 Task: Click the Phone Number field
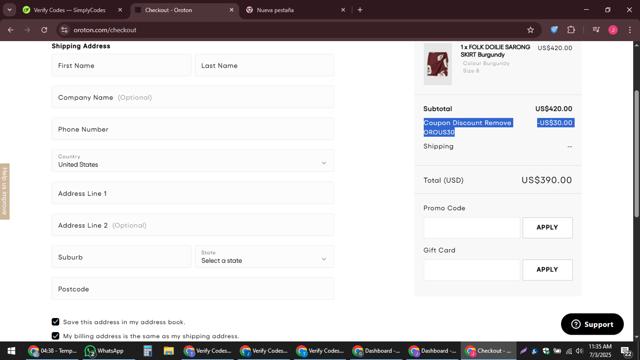coord(193,129)
